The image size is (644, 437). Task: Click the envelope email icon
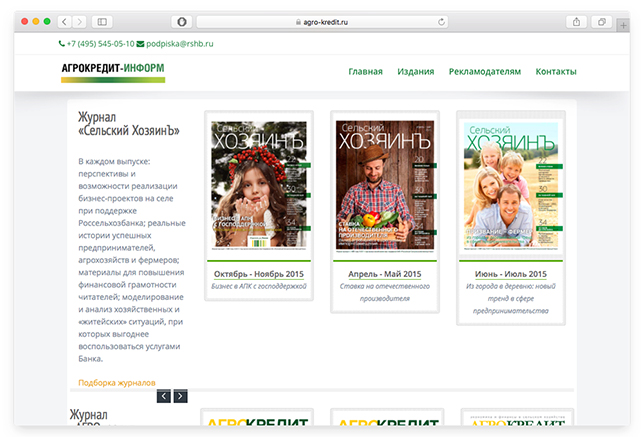140,44
